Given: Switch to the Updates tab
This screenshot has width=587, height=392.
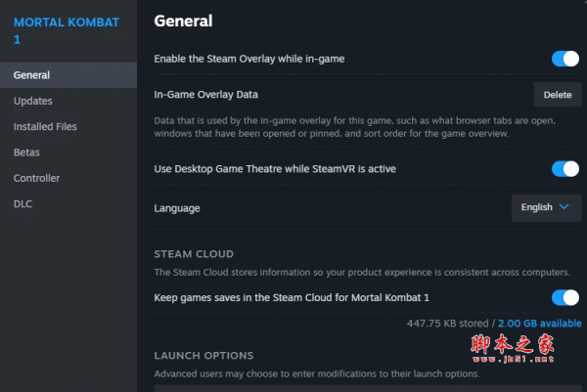Looking at the screenshot, I should (x=33, y=101).
